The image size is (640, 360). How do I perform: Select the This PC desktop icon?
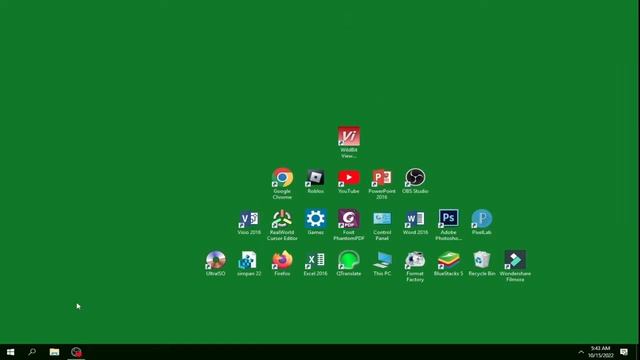382,264
